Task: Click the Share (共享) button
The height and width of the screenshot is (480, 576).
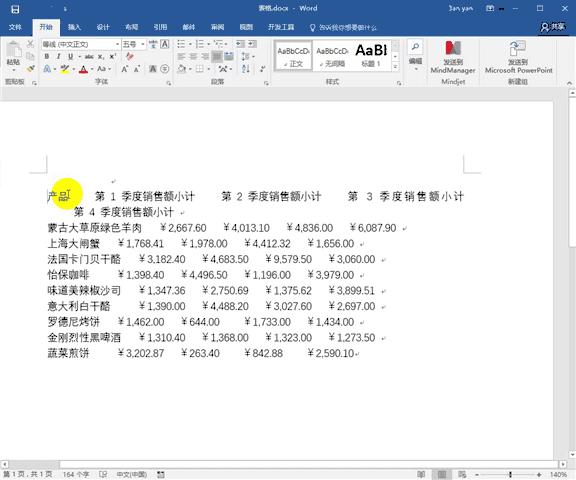Action: click(553, 26)
